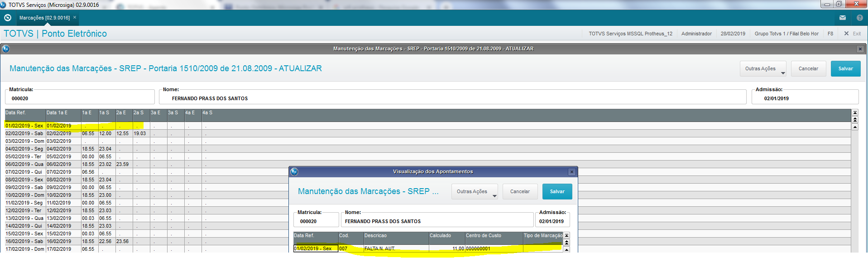Image resolution: width=868 pixels, height=258 pixels.
Task: Click the main grid page-up double arrow icon
Action: [855, 120]
